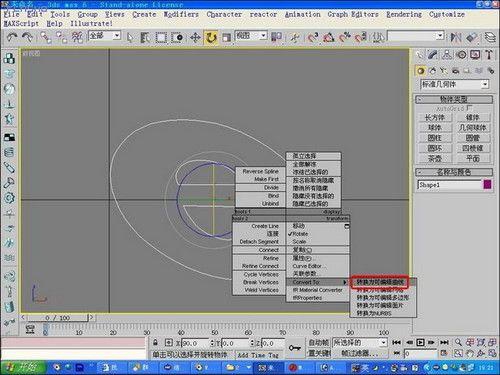Click the Redo arrow in the main toolbar
The width and height of the screenshot is (500, 375).
pos(27,37)
